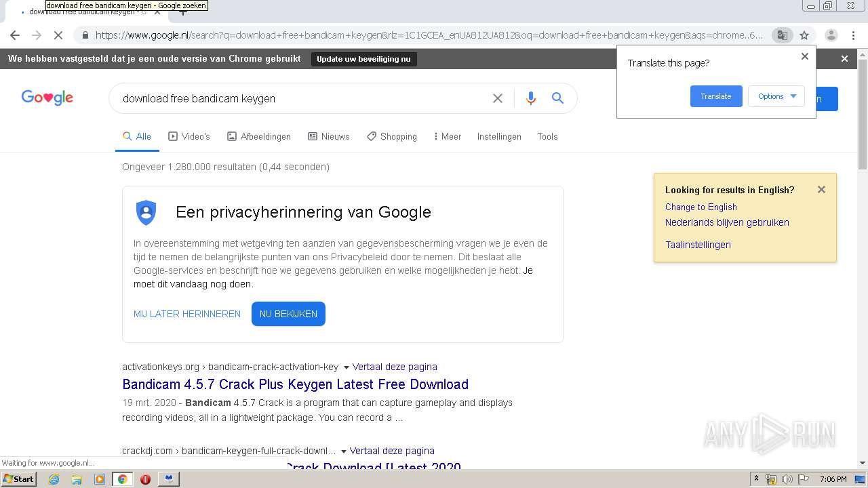
Task: Open the Action Center flag tray icon
Action: [805, 479]
